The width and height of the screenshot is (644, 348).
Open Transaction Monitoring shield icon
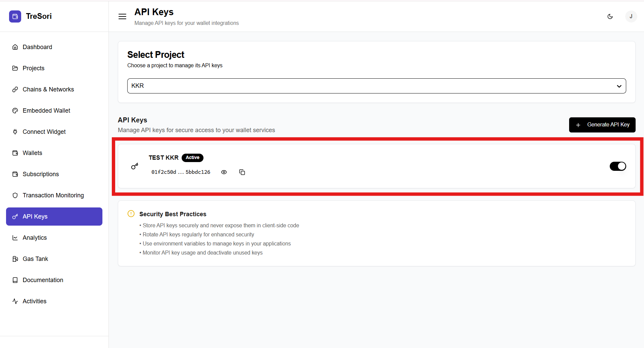point(15,195)
